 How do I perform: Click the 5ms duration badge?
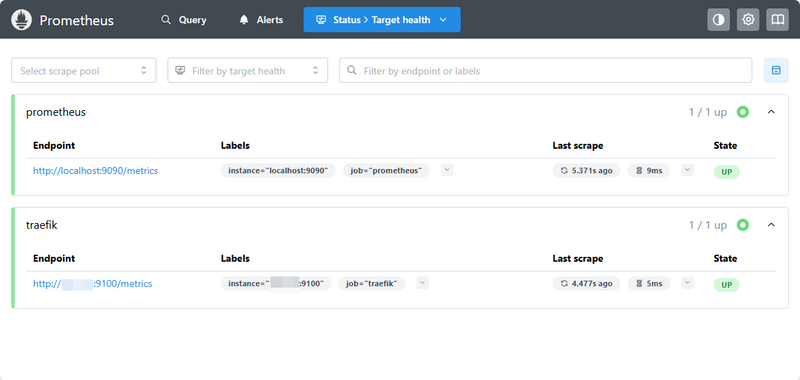pyautogui.click(x=649, y=284)
